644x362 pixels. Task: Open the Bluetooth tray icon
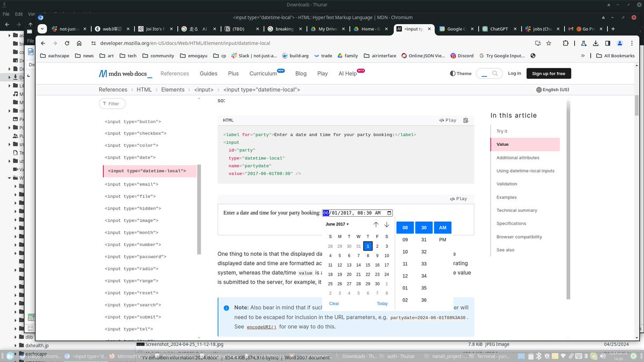pos(538,356)
